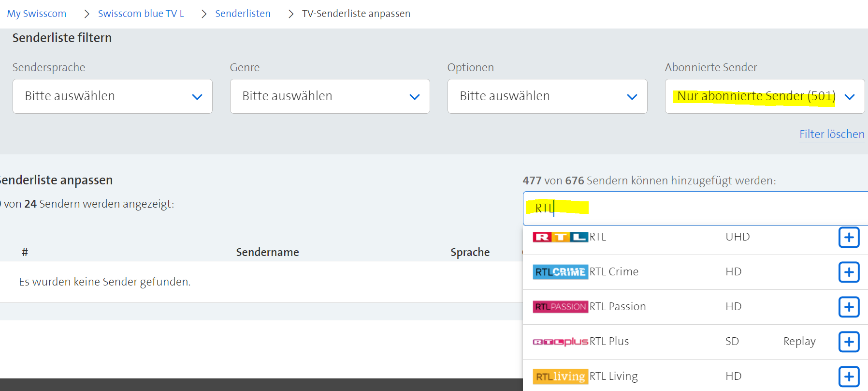
Task: Navigate to Swisscom blue TV L breadcrumb
Action: tap(141, 14)
